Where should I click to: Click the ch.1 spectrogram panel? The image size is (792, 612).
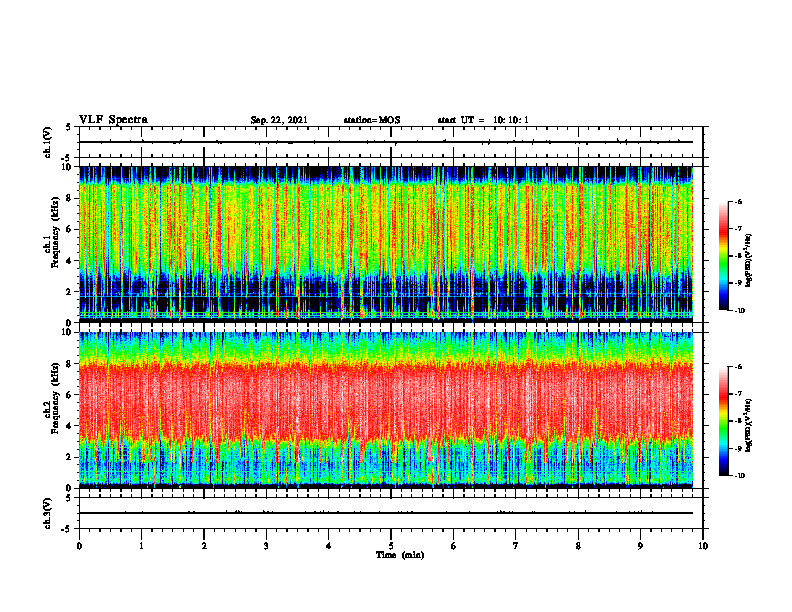pos(386,243)
